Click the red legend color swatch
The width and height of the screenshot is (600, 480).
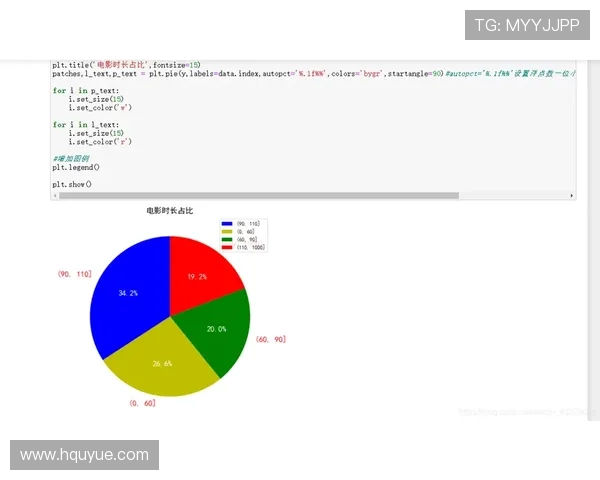click(228, 247)
